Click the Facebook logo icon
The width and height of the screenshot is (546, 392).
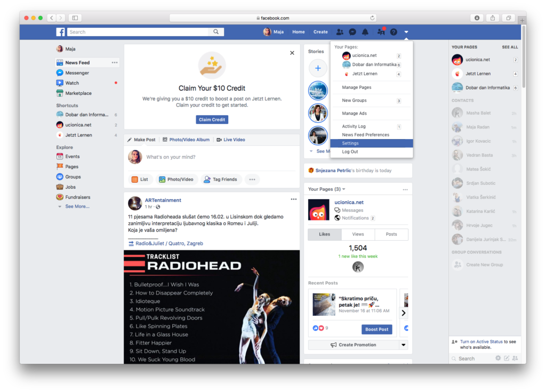(x=61, y=32)
